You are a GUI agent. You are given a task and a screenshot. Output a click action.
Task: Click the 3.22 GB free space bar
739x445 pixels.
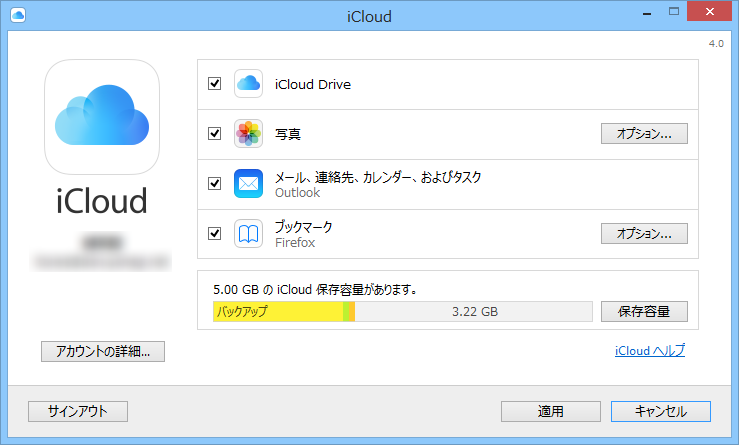[x=474, y=312]
